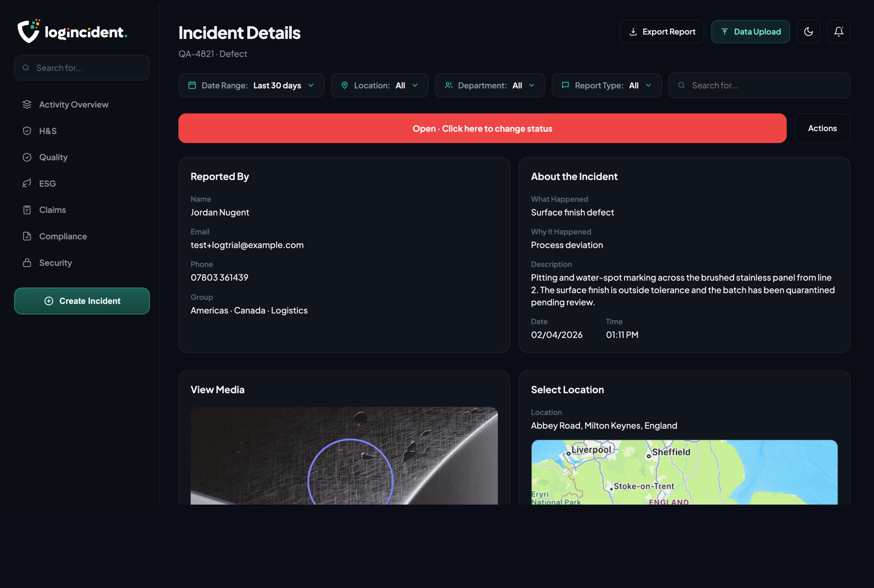The height and width of the screenshot is (588, 874).
Task: Go to the Security page
Action: point(82,263)
